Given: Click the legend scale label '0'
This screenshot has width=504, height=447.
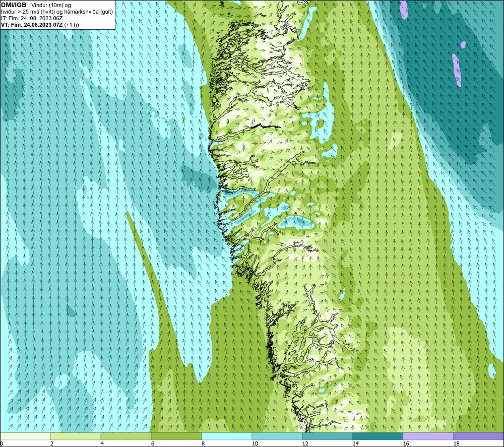Looking at the screenshot, I should [x=2, y=444].
